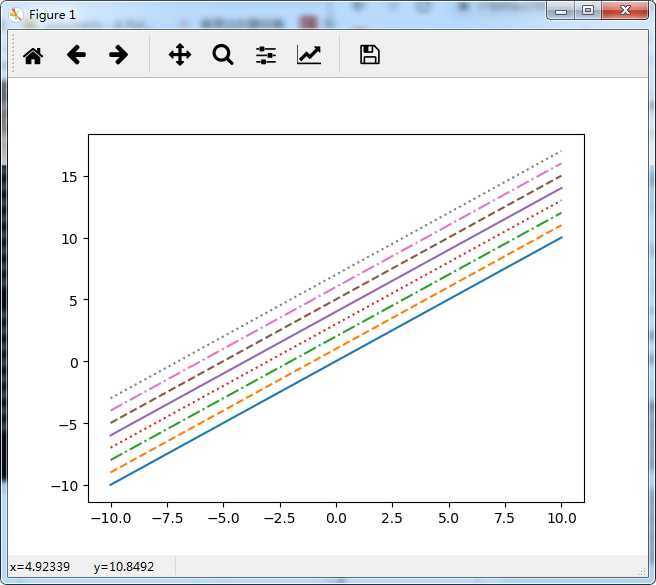Click the y-axis label 15
The width and height of the screenshot is (656, 585).
click(x=69, y=177)
